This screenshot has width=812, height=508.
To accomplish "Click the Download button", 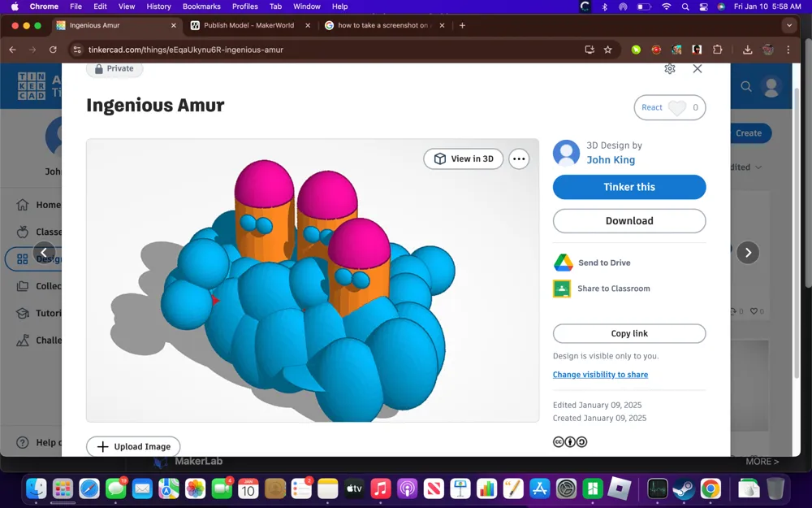I will [629, 221].
